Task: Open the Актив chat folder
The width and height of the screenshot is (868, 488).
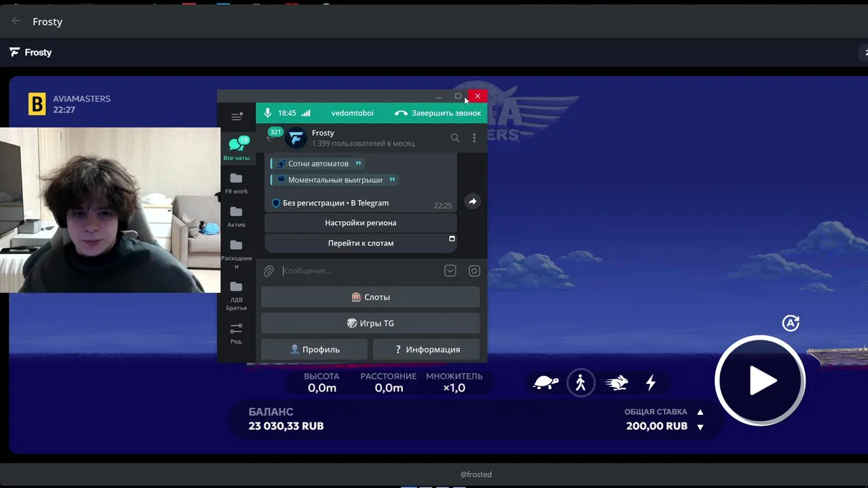Action: point(237,216)
